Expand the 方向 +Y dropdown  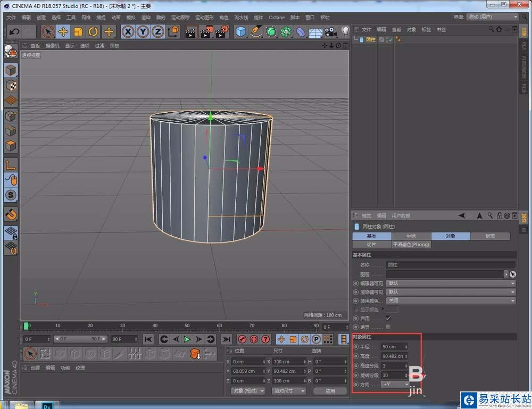point(395,384)
